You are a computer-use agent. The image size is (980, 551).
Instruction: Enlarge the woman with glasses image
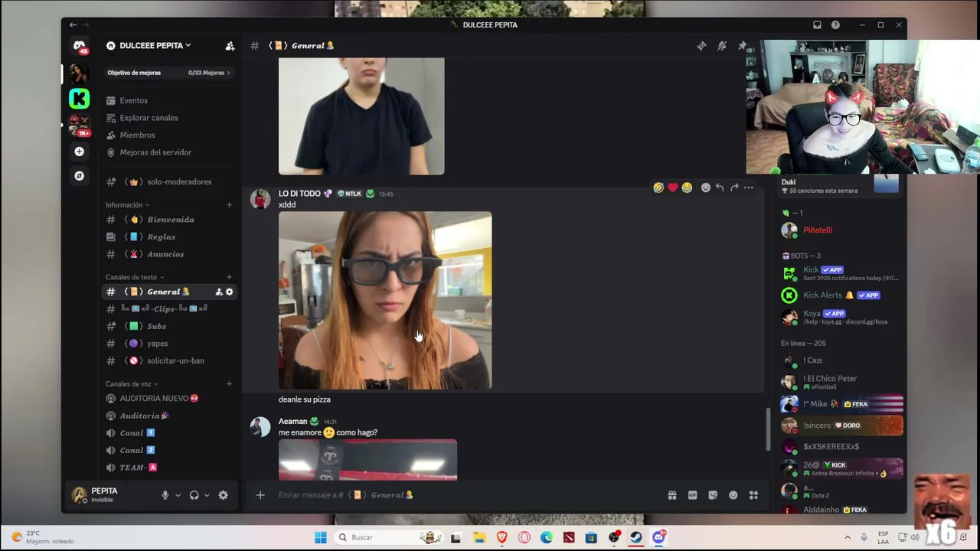(385, 301)
